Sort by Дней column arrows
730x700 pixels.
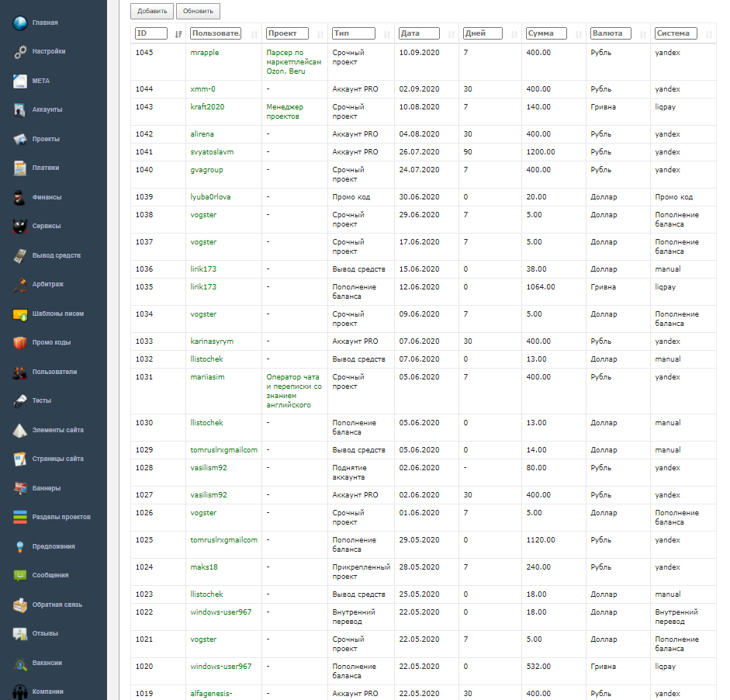(514, 34)
